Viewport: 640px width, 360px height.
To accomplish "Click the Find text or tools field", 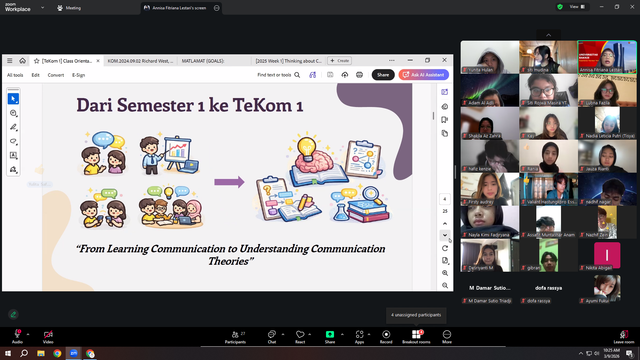I will click(x=274, y=75).
